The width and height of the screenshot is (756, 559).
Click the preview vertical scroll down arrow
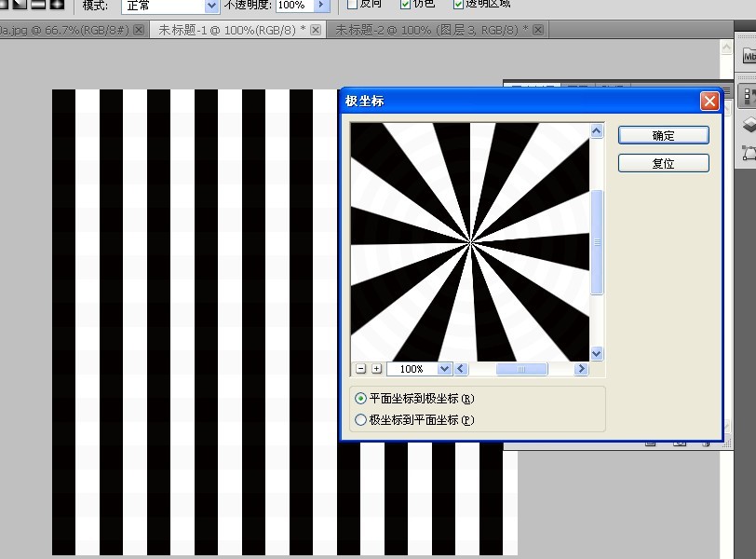pos(597,353)
